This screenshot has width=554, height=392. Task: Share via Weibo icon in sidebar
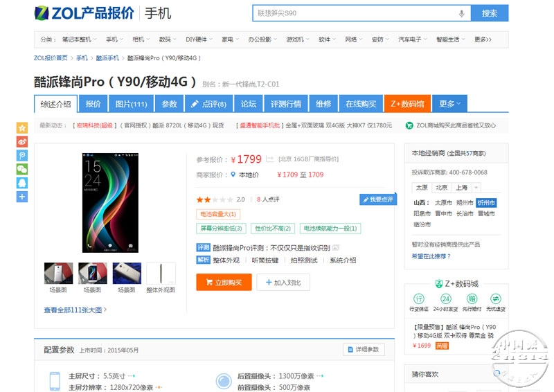click(22, 142)
